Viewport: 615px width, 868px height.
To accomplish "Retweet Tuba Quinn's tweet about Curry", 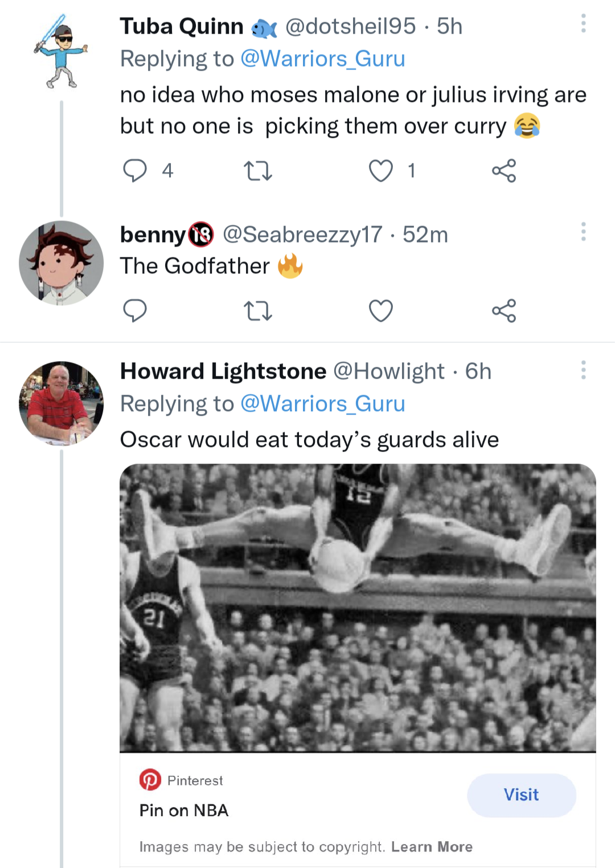I will [258, 170].
